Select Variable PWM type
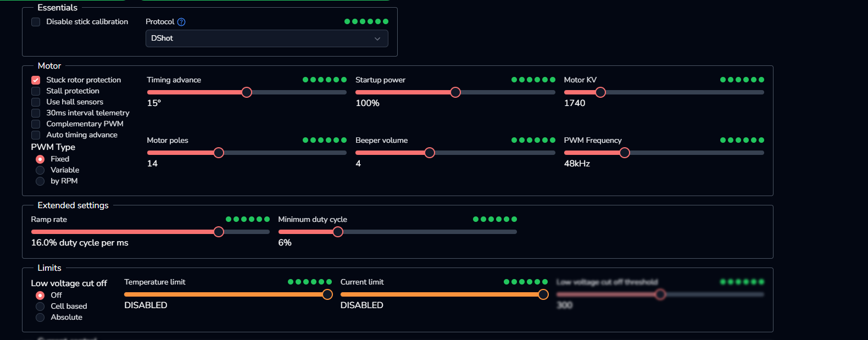The width and height of the screenshot is (868, 340). tap(40, 170)
